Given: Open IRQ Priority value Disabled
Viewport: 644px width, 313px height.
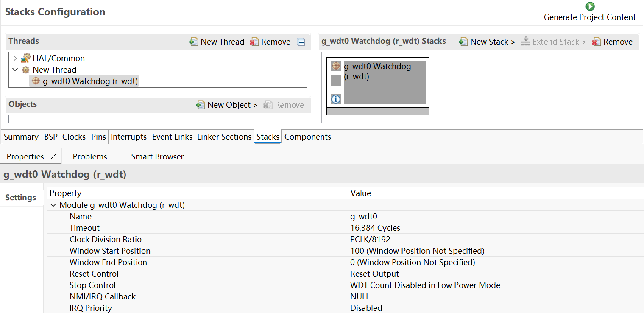Looking at the screenshot, I should coord(496,308).
